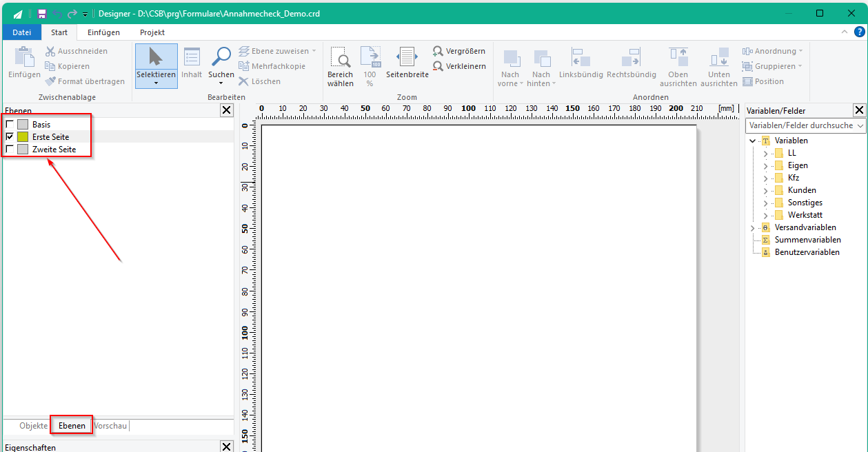
Task: Click Zweite Seite gray color swatch
Action: [23, 150]
